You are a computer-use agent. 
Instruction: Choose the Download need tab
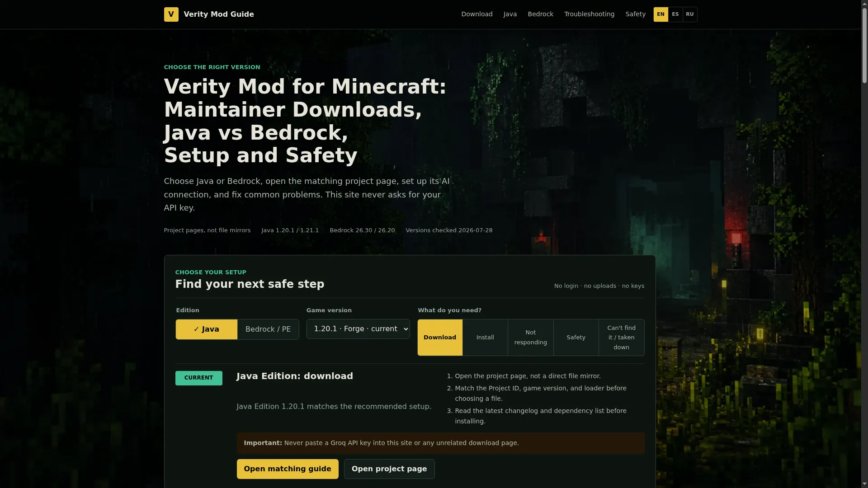click(440, 338)
